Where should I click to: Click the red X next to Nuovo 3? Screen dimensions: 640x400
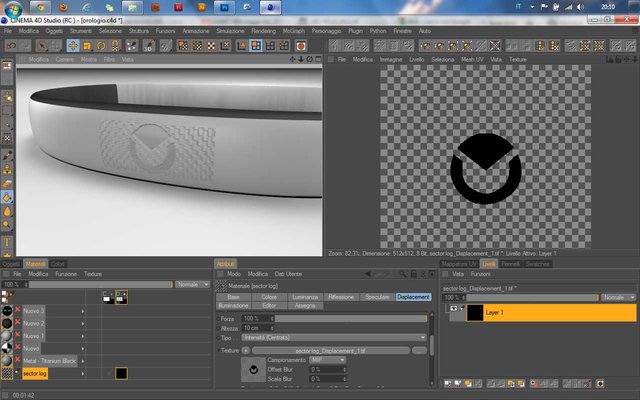point(18,310)
